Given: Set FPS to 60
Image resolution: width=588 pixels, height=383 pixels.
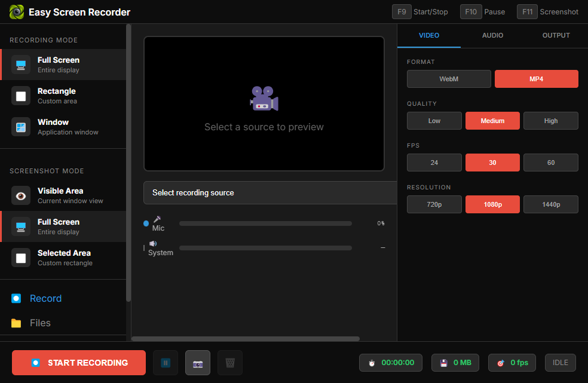Looking at the screenshot, I should [x=551, y=163].
